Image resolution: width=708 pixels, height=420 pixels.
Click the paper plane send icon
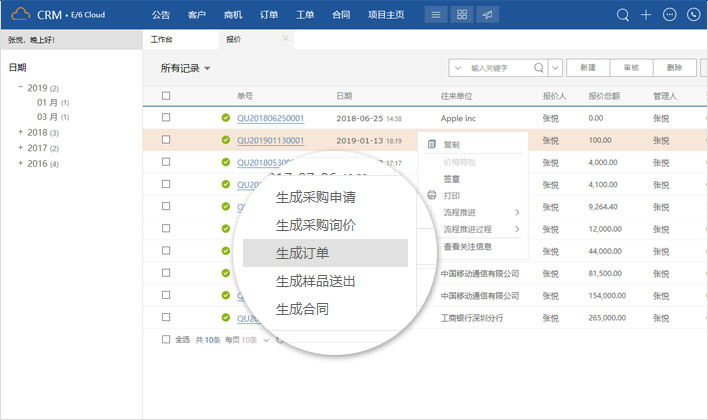pos(486,15)
